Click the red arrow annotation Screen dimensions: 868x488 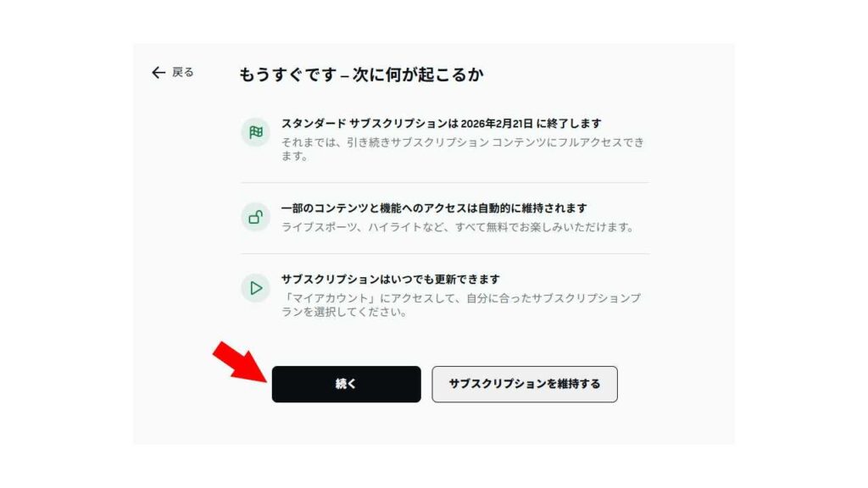[x=240, y=361]
